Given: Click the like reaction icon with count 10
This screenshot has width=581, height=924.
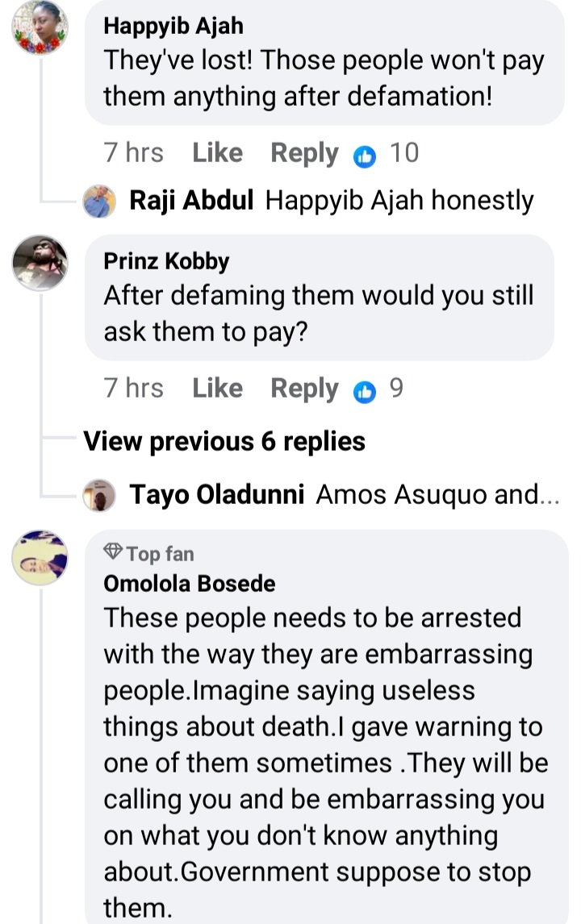Looking at the screenshot, I should click(366, 155).
